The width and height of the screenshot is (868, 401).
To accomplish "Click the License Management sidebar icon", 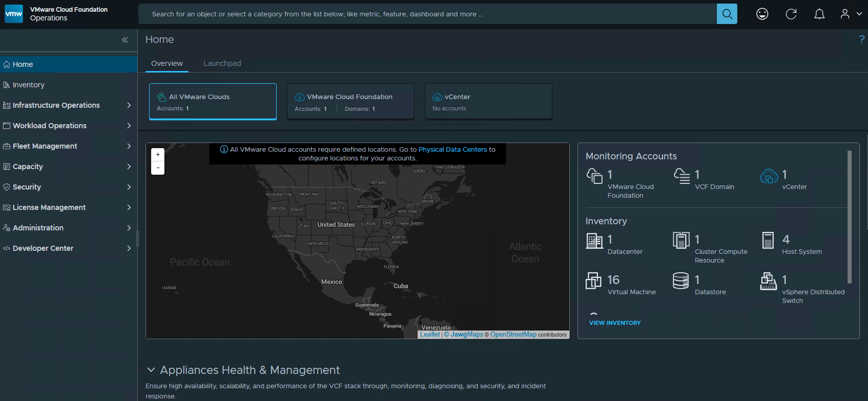I will pyautogui.click(x=7, y=207).
